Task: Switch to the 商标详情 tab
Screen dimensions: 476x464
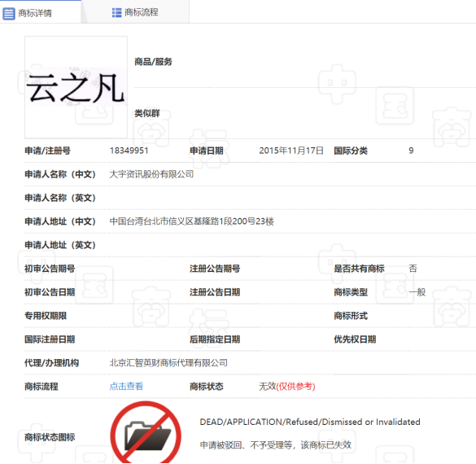Action: (41, 12)
